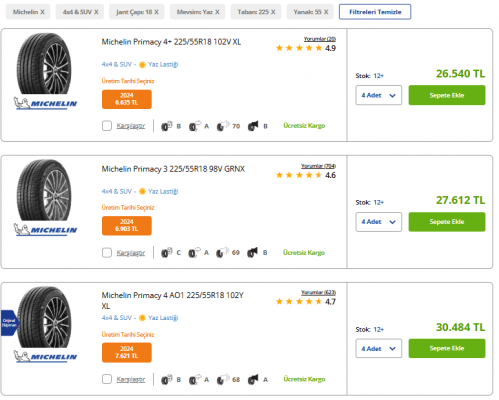Click the star rating showing 4.9
The width and height of the screenshot is (499, 400).
pyautogui.click(x=305, y=48)
